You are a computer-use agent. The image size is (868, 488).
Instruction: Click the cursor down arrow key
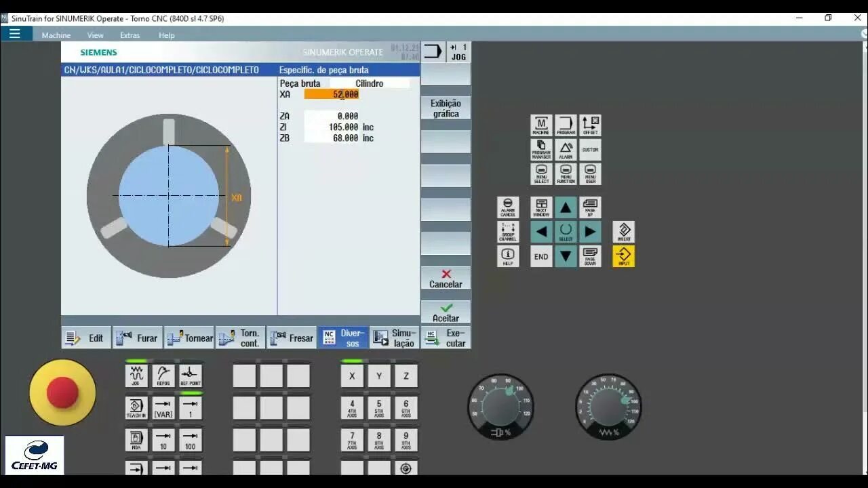click(x=566, y=256)
